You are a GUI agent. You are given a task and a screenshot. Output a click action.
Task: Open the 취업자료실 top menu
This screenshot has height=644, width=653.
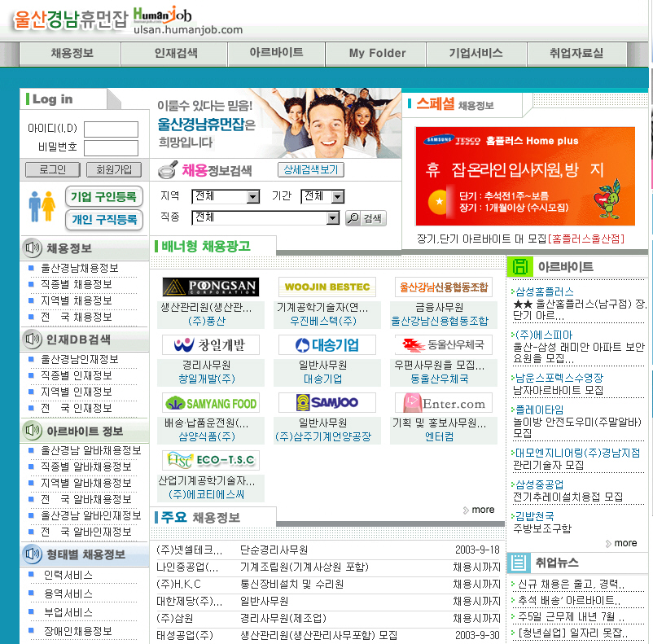tap(576, 53)
